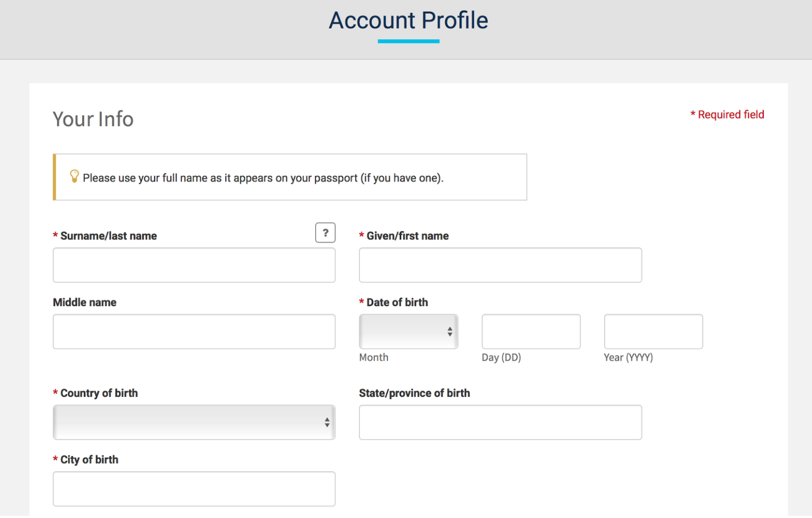This screenshot has width=812, height=518.
Task: Focus the Surname/last name text box
Action: (x=194, y=265)
